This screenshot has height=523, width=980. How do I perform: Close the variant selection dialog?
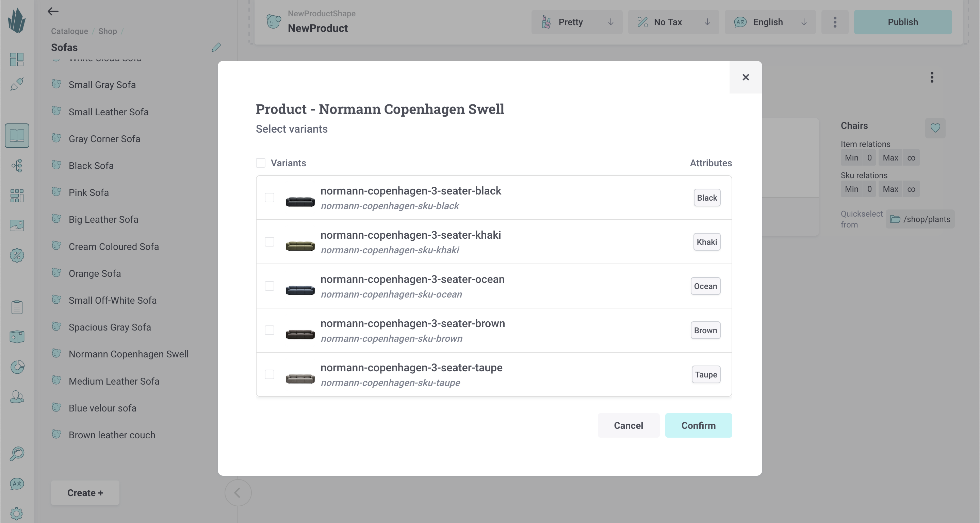pos(746,77)
